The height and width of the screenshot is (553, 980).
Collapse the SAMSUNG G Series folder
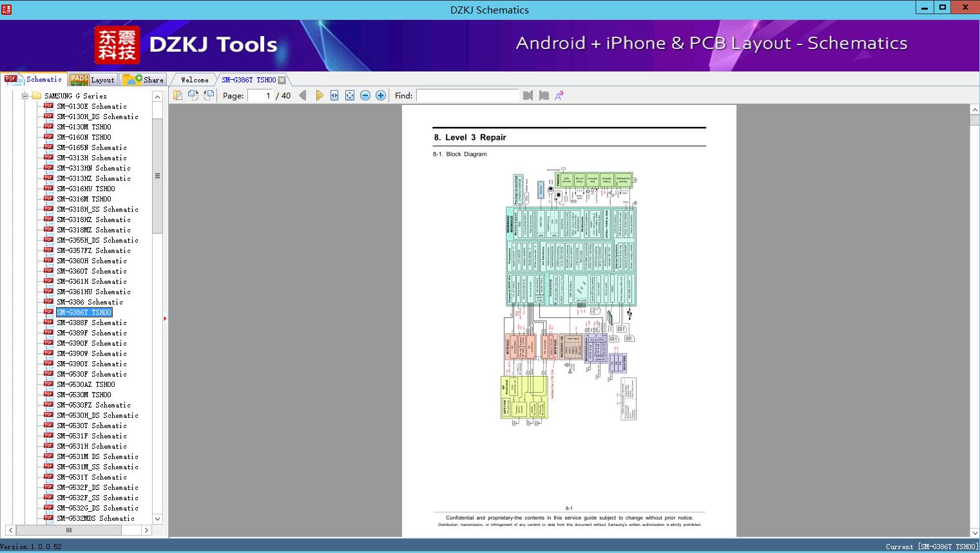25,96
